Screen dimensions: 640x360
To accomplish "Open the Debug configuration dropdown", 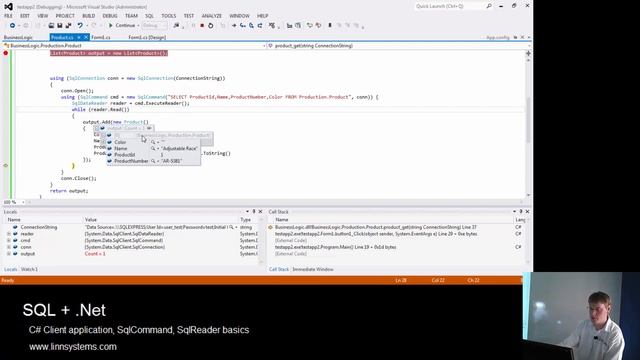I will pyautogui.click(x=155, y=25).
